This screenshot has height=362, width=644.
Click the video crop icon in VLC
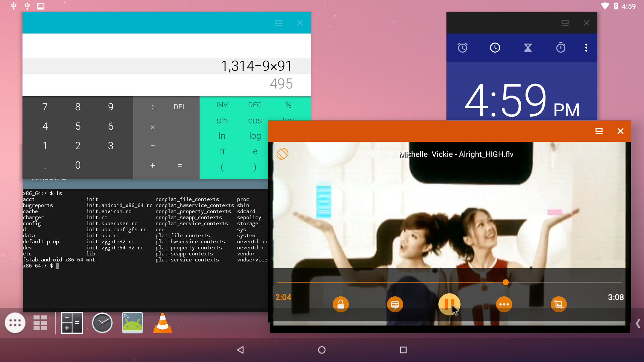tap(559, 304)
